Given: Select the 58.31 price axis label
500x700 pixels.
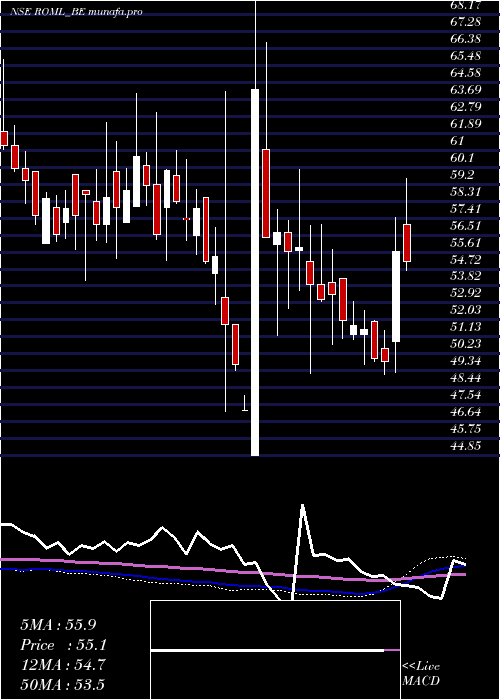Looking at the screenshot, I should [x=466, y=192].
